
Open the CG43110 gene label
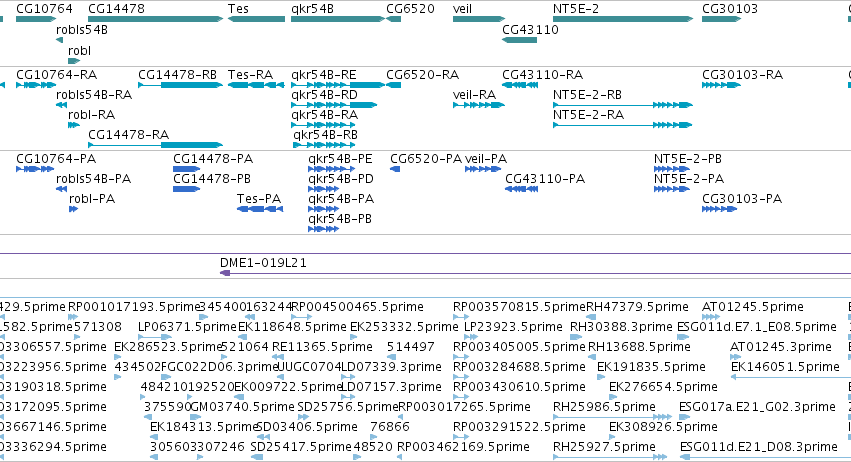(530, 29)
